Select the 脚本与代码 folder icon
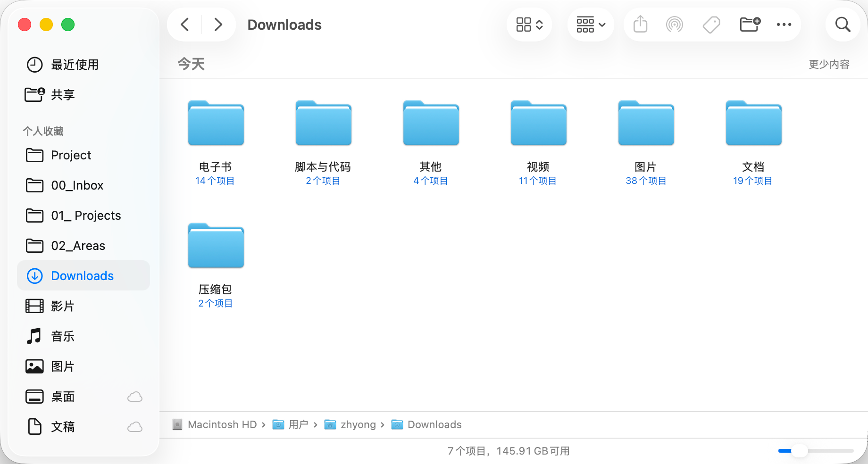This screenshot has height=464, width=868. pos(324,123)
